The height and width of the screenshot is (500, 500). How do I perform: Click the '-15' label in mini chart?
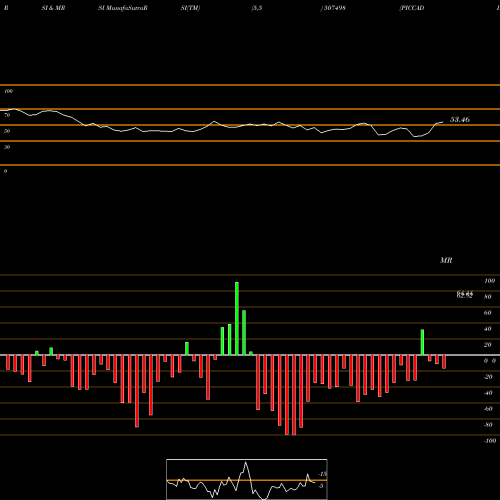click(x=323, y=474)
